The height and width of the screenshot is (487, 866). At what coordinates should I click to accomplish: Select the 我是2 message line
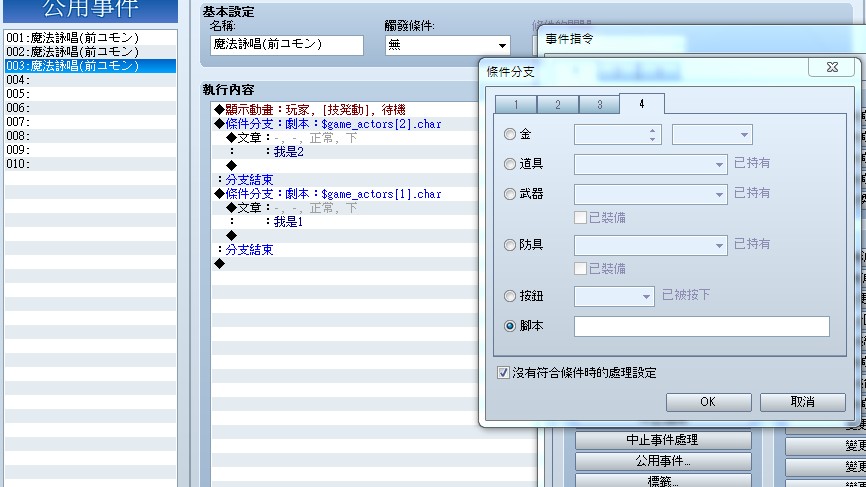pyautogui.click(x=345, y=152)
